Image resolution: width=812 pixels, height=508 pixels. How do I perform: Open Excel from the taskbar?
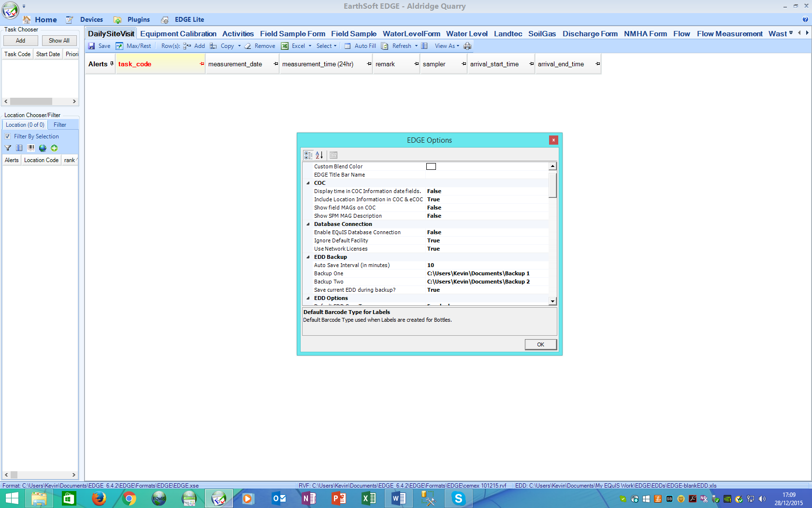(x=368, y=498)
